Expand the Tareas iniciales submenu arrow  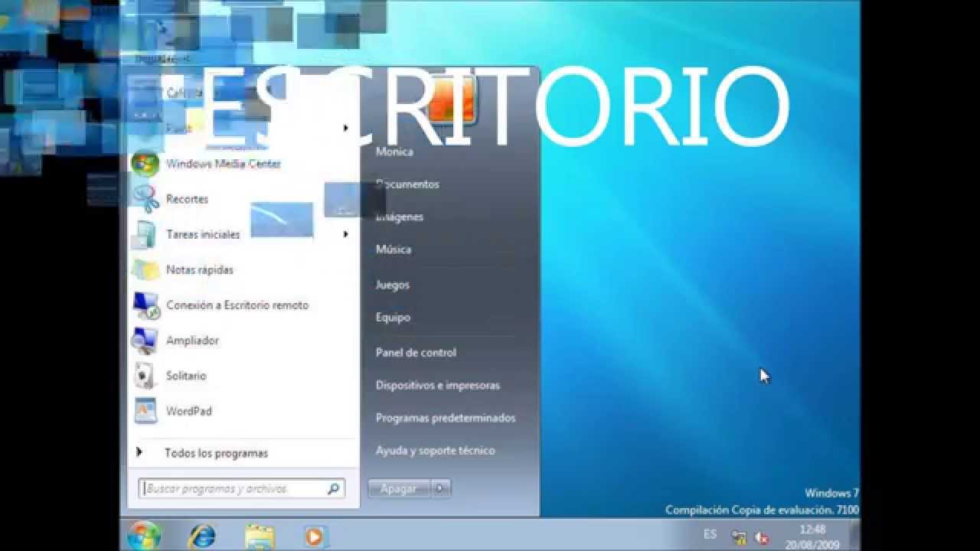[x=345, y=234]
